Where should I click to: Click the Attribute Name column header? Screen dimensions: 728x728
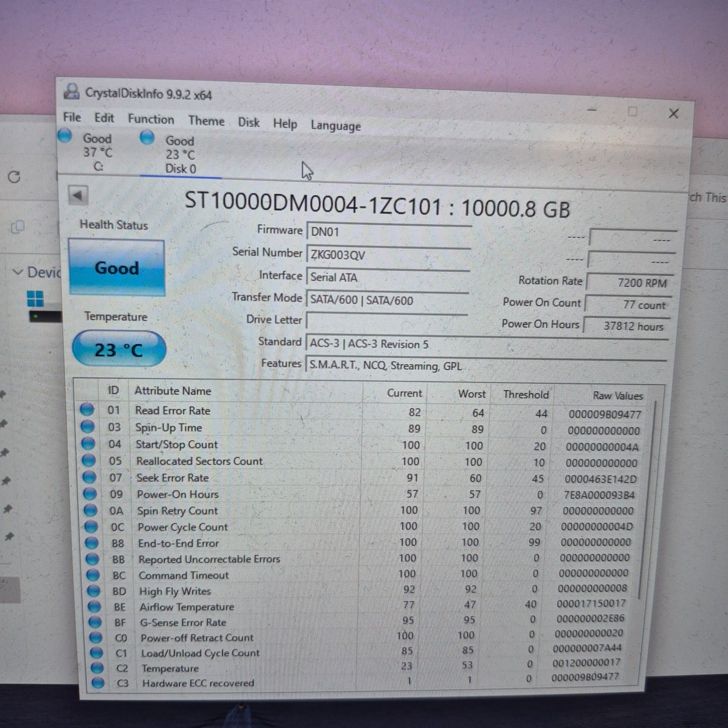(x=173, y=391)
